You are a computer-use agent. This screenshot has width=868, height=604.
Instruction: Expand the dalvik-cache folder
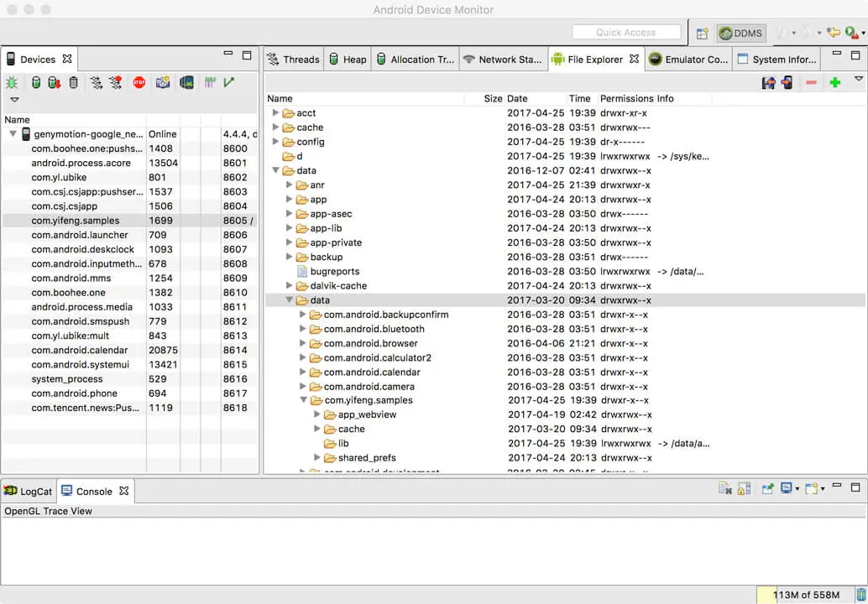(x=289, y=285)
